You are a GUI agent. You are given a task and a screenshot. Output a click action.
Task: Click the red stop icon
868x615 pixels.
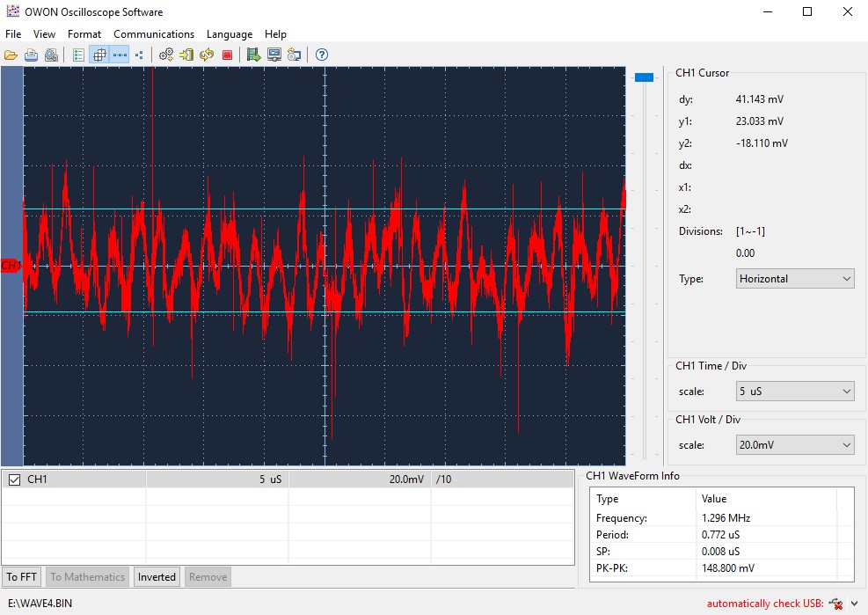pyautogui.click(x=227, y=55)
